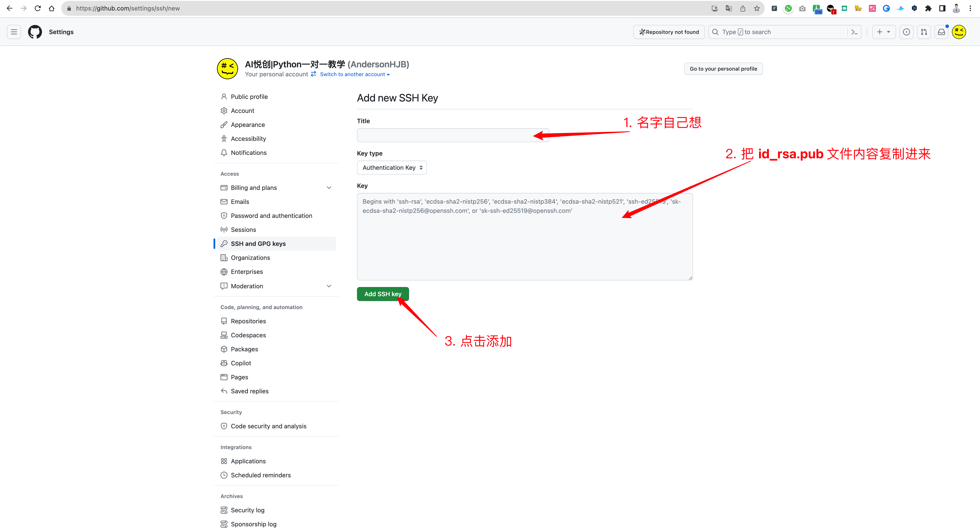Open Codespaces settings
Image resolution: width=980 pixels, height=532 pixels.
276,335
